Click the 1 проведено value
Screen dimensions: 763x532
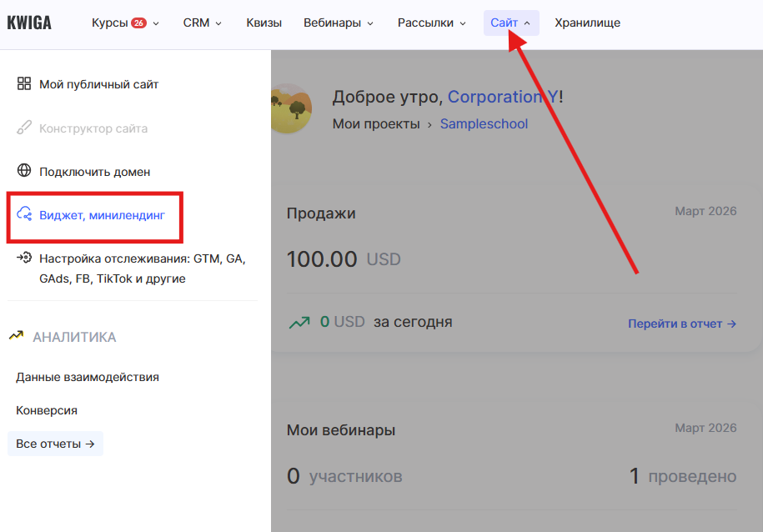tap(683, 476)
